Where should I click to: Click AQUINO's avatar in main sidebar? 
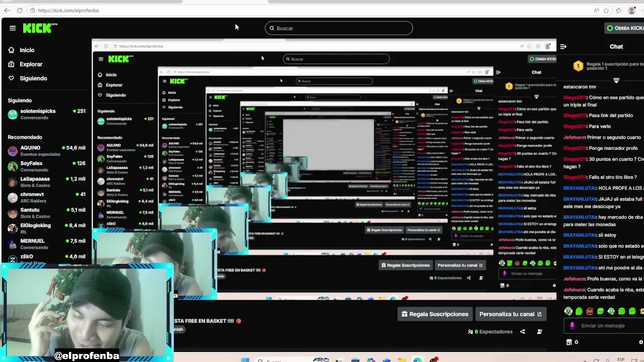click(x=13, y=151)
